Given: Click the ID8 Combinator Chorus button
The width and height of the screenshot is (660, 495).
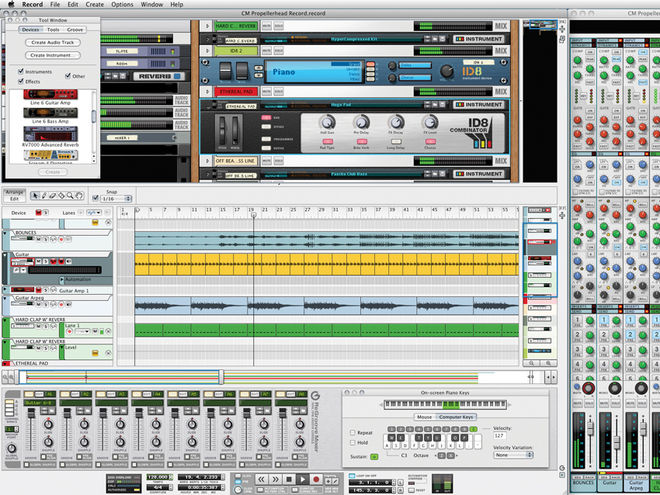Looking at the screenshot, I should point(430,142).
